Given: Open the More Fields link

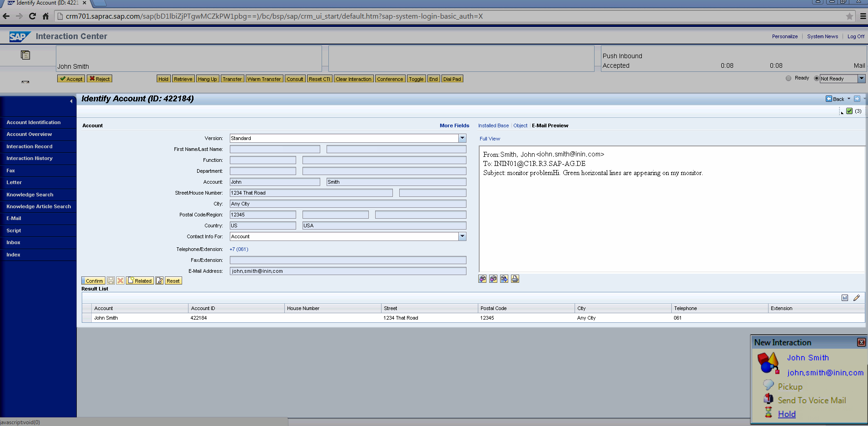Looking at the screenshot, I should pos(454,125).
